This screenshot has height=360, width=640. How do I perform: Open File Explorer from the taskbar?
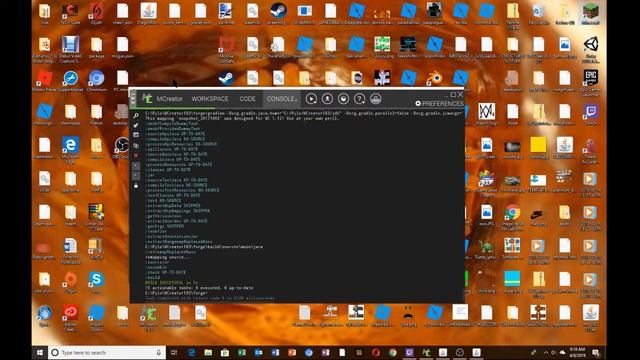tap(208, 352)
